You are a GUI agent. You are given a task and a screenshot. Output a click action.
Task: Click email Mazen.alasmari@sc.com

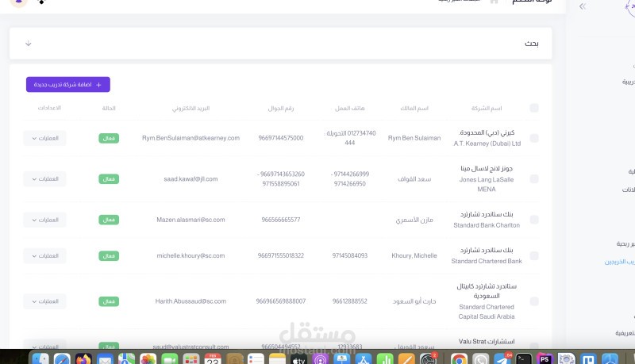pos(190,220)
